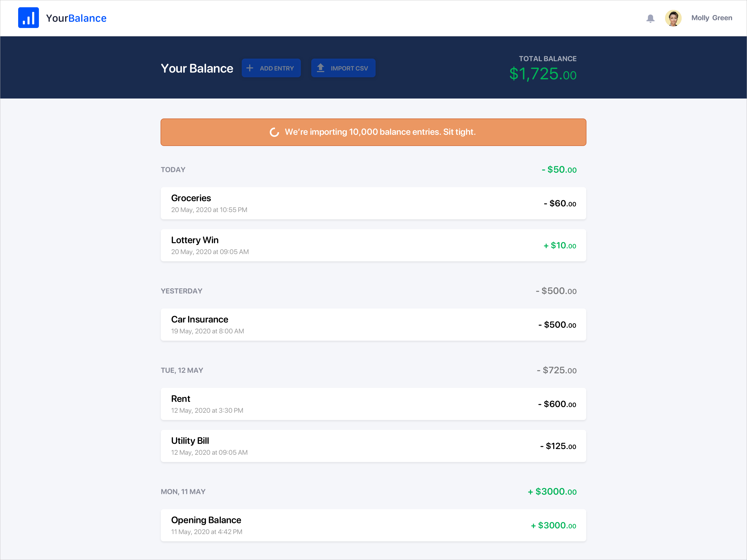
Task: Click the loading spinner in the import banner
Action: (x=274, y=132)
